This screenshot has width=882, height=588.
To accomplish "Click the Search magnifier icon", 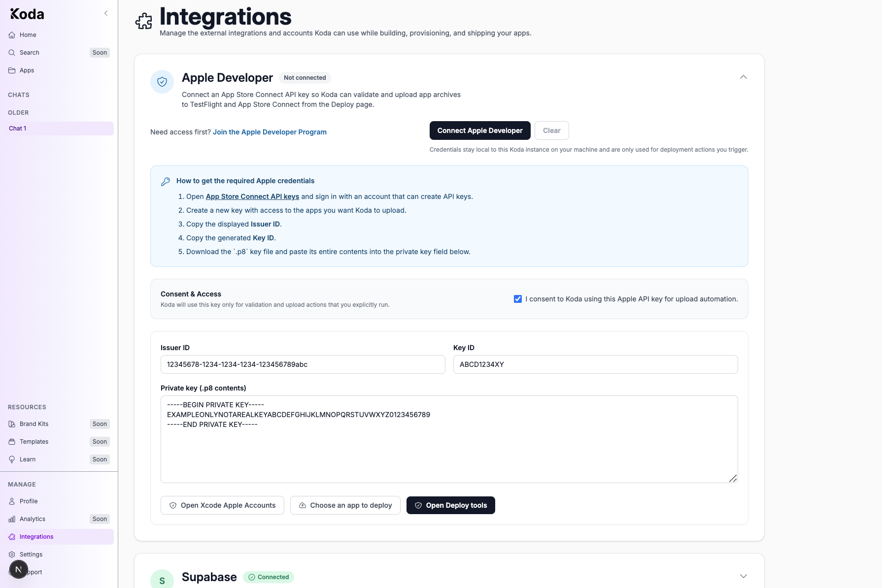I will (x=12, y=53).
